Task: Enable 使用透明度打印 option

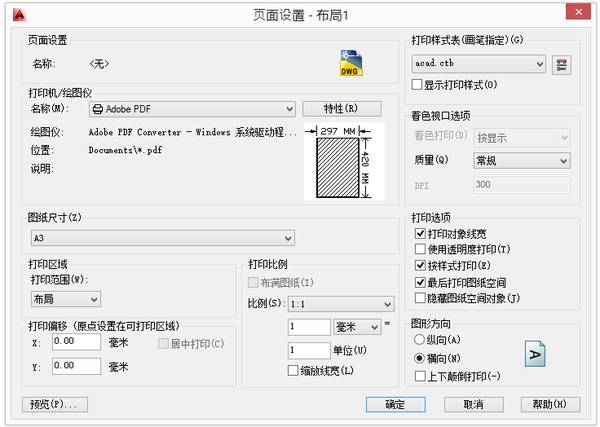Action: [419, 250]
